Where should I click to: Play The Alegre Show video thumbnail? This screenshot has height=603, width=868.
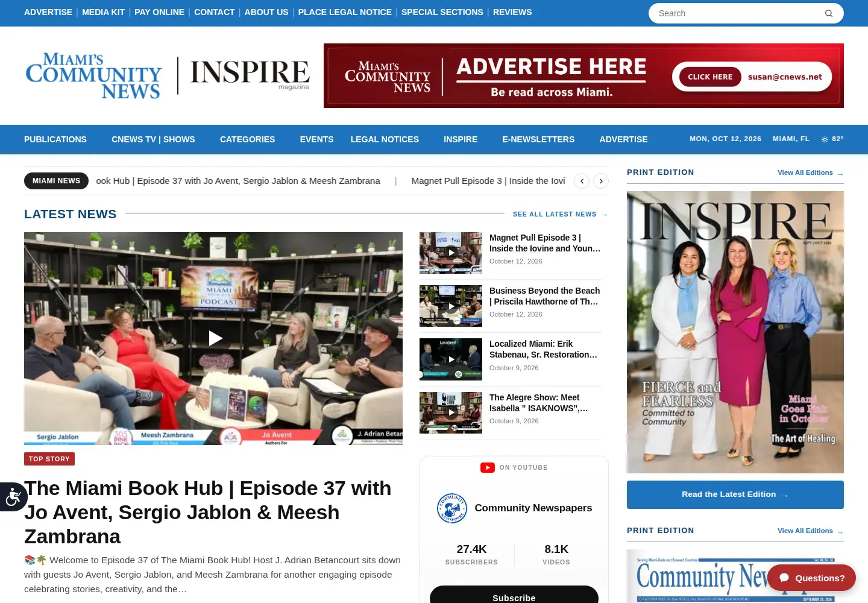pyautogui.click(x=451, y=412)
